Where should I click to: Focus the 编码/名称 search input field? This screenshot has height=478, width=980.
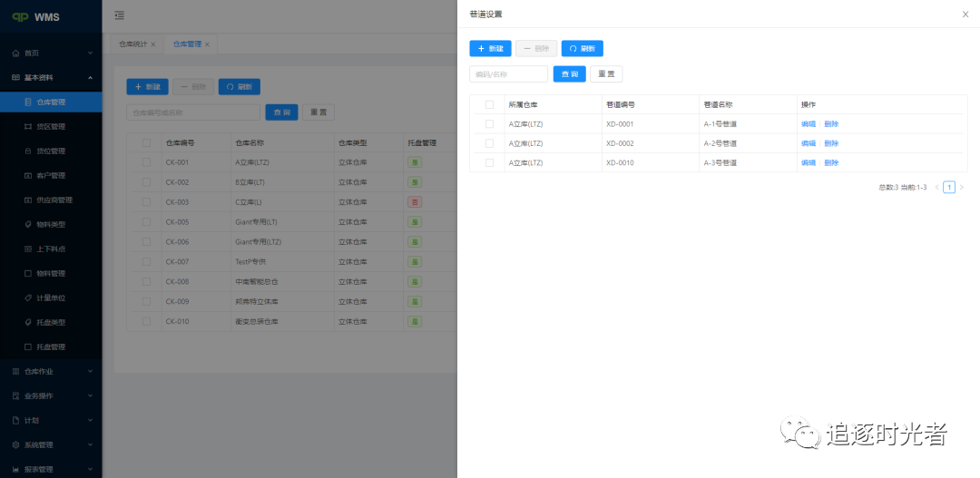coord(508,74)
